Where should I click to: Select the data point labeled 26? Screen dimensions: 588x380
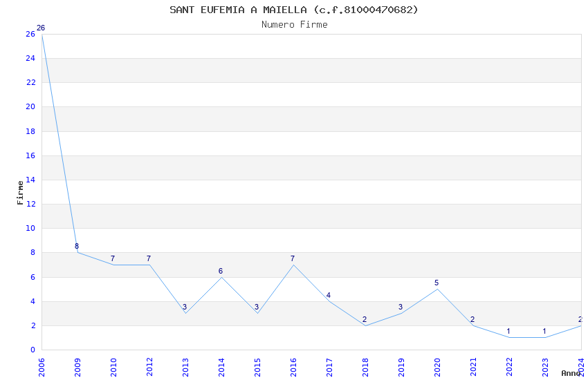[41, 28]
